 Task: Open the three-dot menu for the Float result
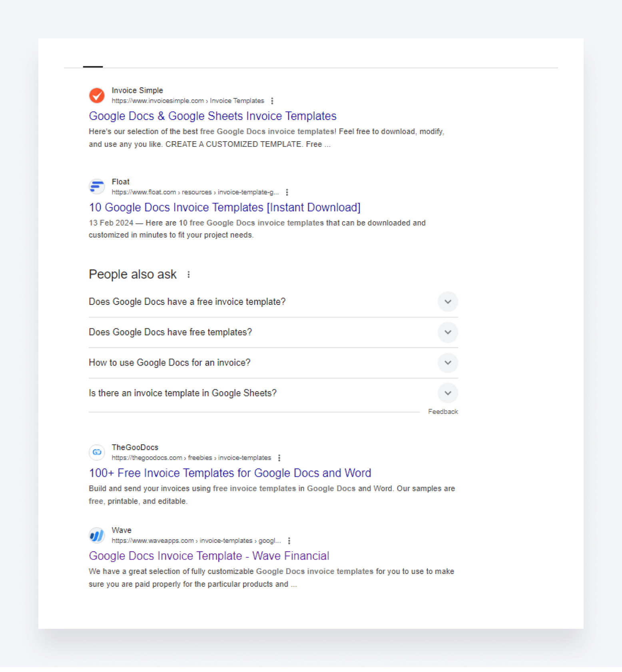click(287, 192)
